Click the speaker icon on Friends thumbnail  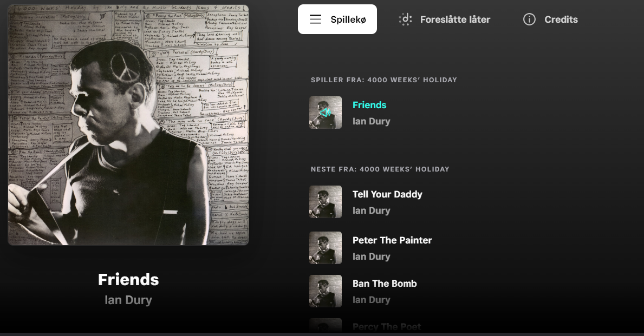[x=326, y=113]
